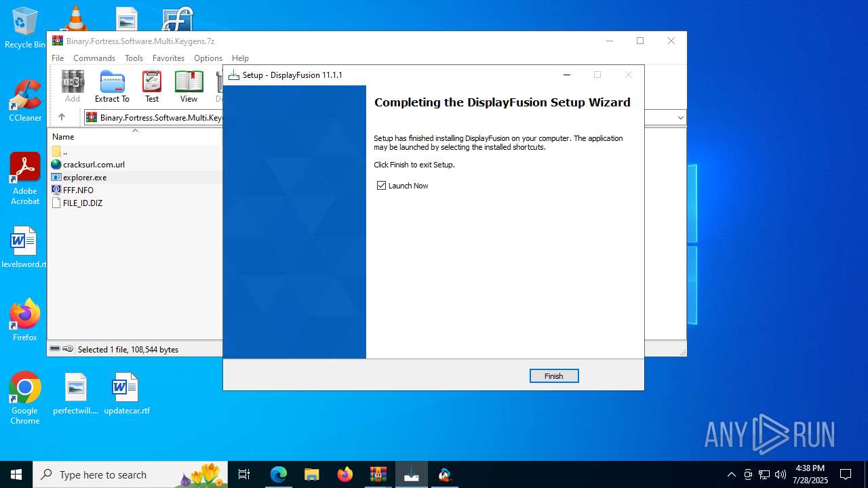Image resolution: width=868 pixels, height=488 pixels.
Task: Show hidden system tray icons
Action: (731, 474)
